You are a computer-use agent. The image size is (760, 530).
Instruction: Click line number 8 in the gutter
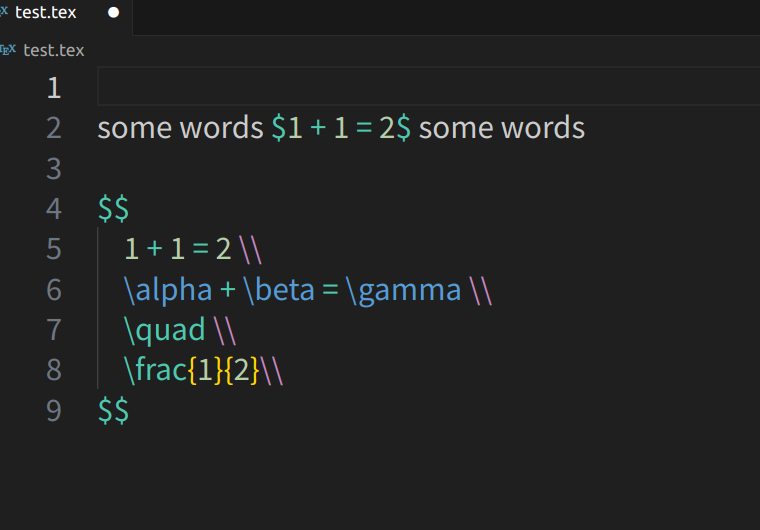tap(54, 370)
